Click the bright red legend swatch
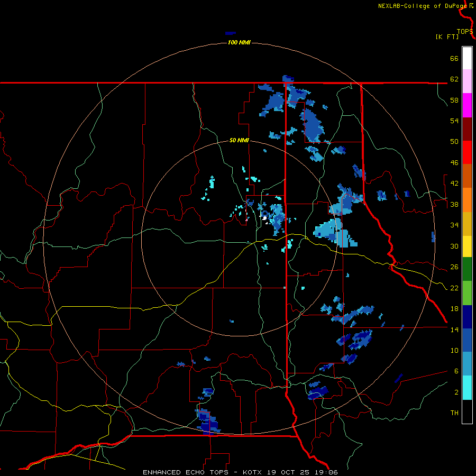Viewport: 476px width, 476px height. click(x=467, y=152)
